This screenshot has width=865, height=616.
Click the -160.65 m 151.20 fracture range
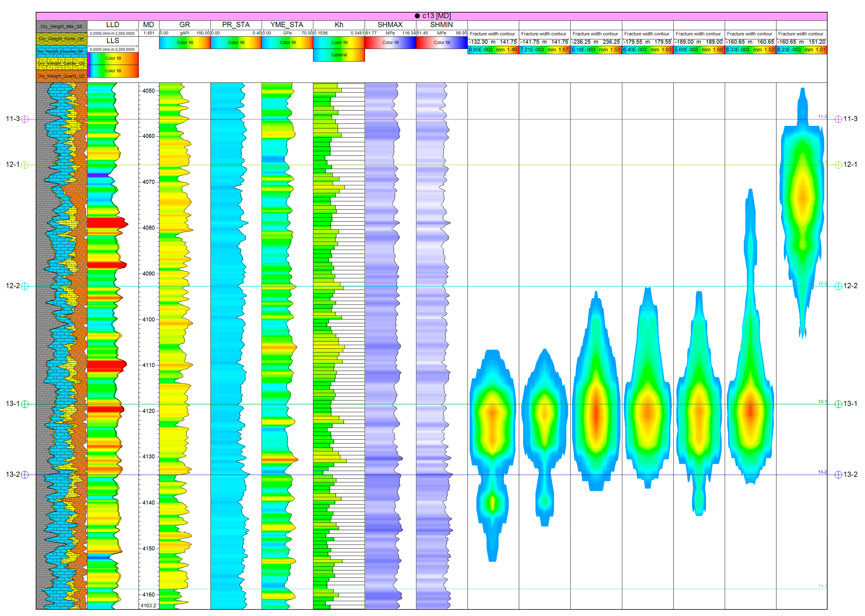coord(801,42)
